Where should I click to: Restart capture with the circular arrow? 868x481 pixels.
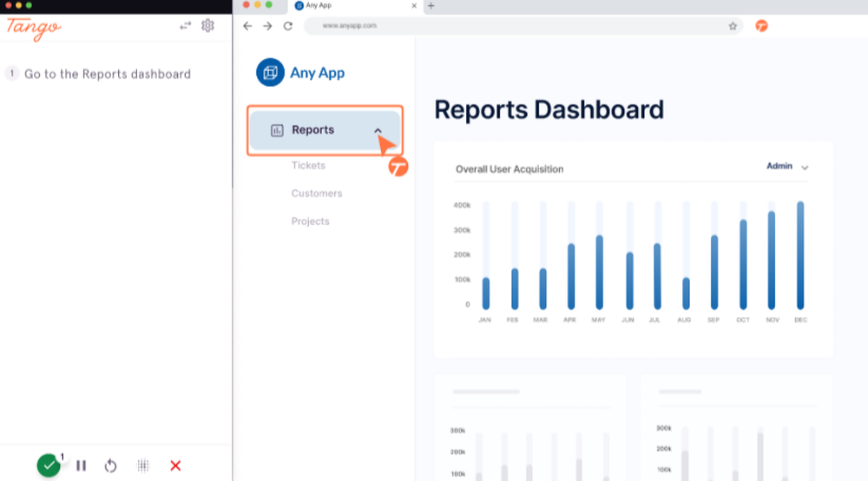tap(111, 466)
